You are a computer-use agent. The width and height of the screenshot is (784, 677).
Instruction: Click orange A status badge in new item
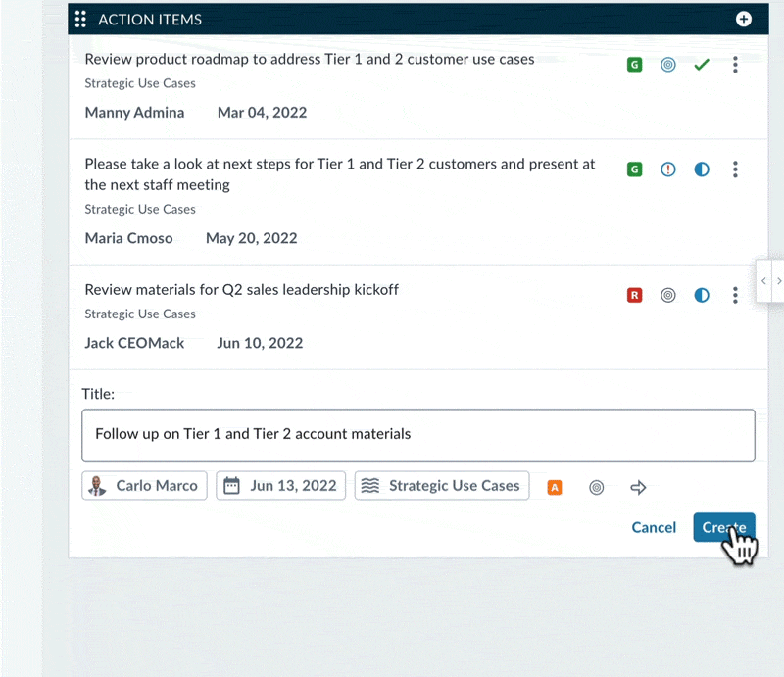coord(554,487)
